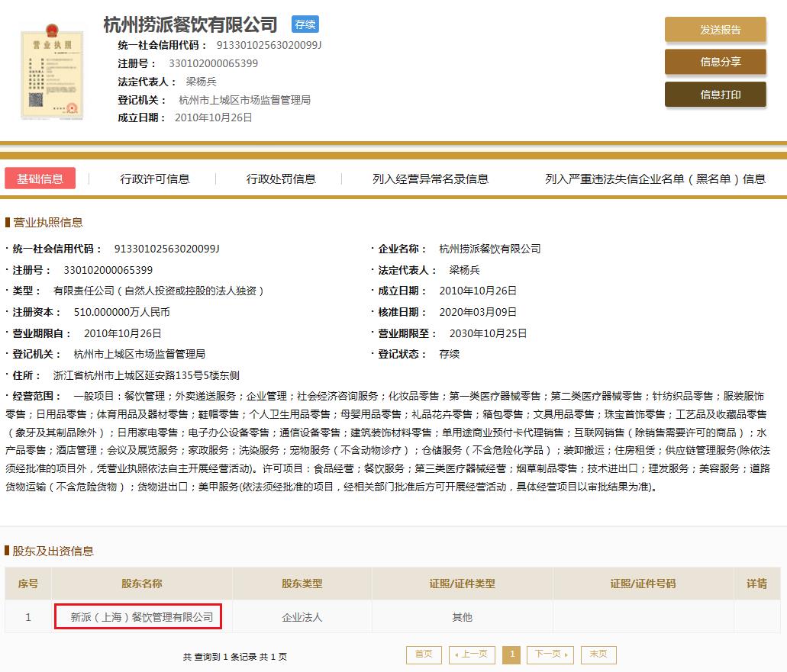Switch to the 行政许可信息 tab
The height and width of the screenshot is (672, 787).
[155, 179]
